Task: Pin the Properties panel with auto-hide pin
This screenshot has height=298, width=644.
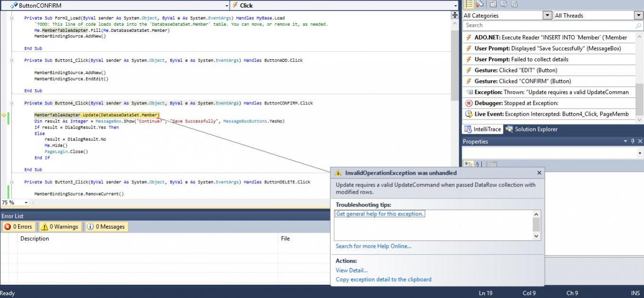Action: (633, 141)
